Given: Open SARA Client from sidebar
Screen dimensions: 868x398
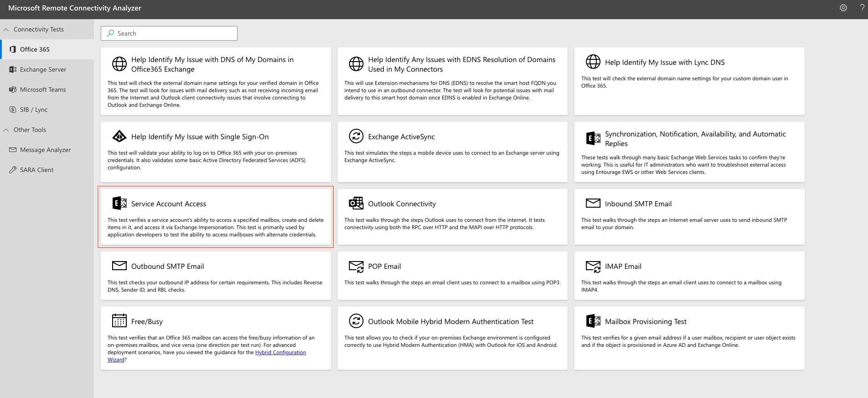Looking at the screenshot, I should click(x=36, y=170).
